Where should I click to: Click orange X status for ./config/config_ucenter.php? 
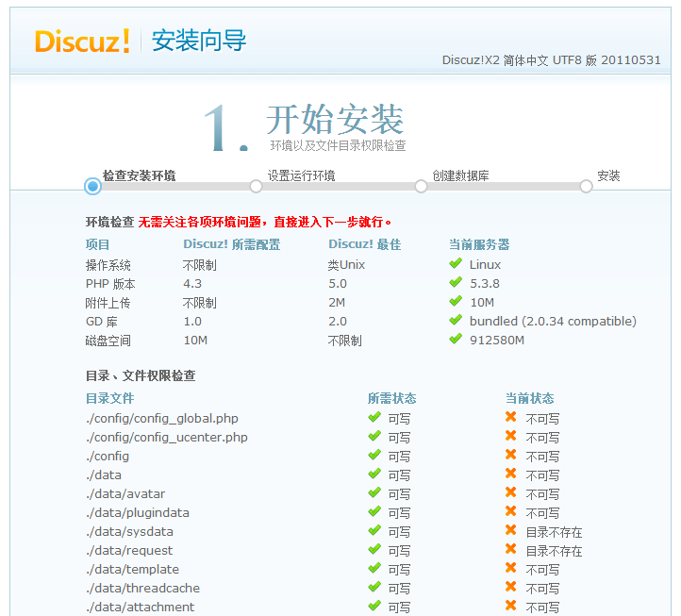tap(511, 436)
